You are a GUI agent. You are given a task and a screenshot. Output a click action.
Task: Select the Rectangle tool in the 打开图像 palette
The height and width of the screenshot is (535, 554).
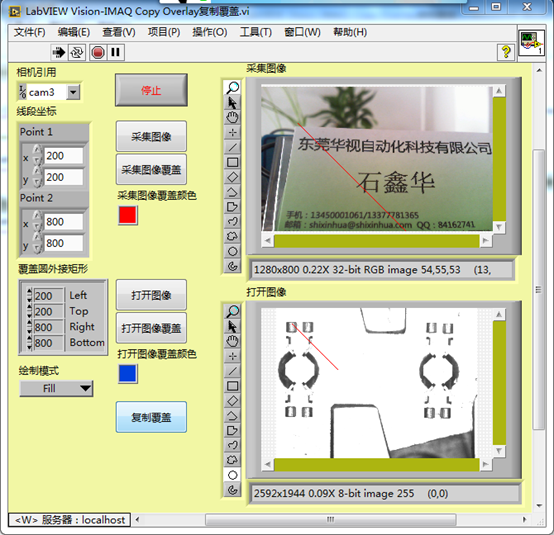[x=232, y=386]
